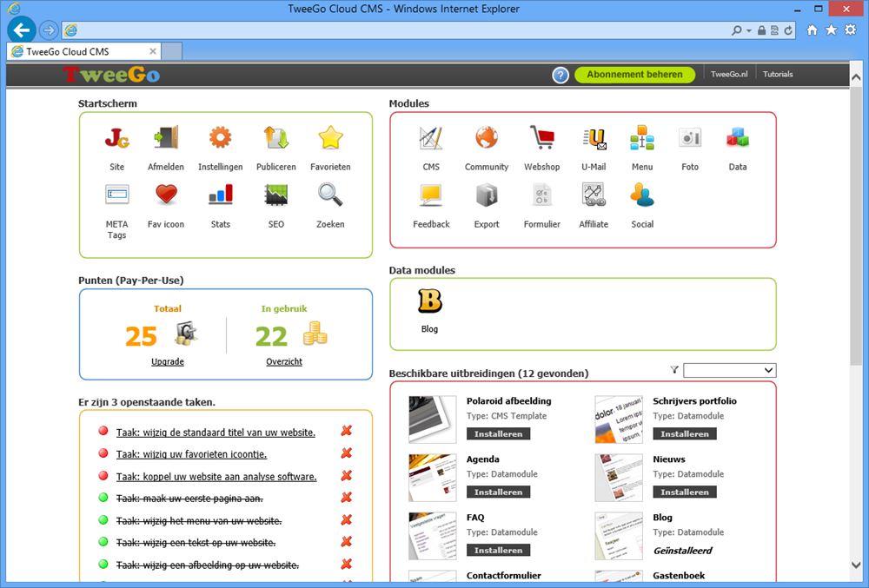
Task: Open the Foto module icon
Action: pos(690,138)
